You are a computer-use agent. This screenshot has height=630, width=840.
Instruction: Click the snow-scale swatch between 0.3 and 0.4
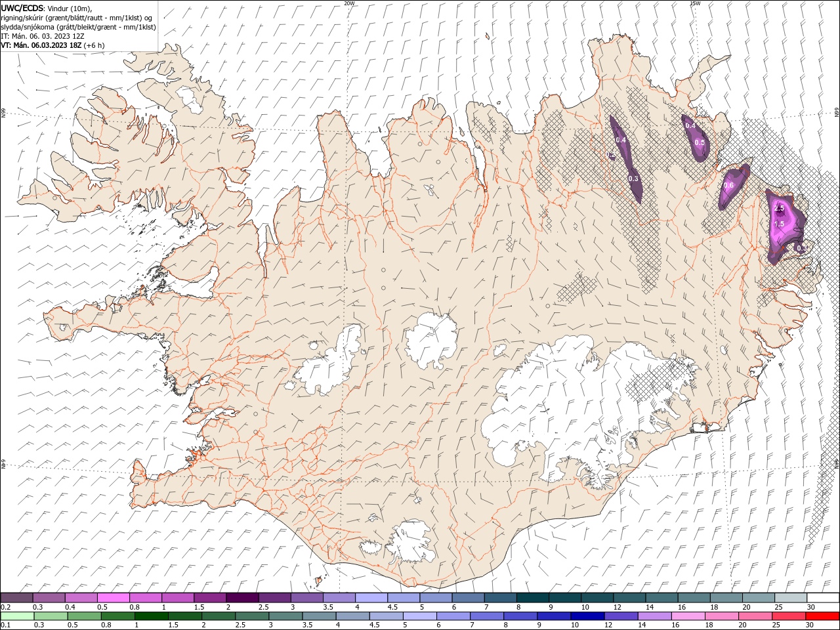[x=49, y=598]
